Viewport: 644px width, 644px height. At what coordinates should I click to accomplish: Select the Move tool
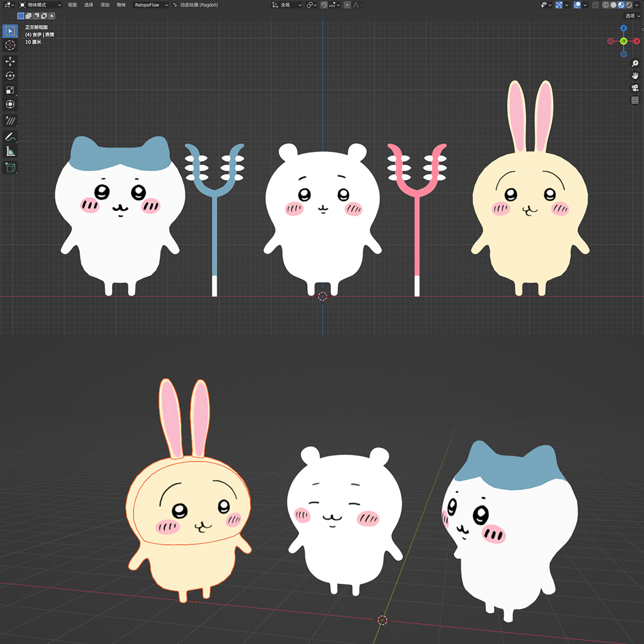[x=10, y=61]
